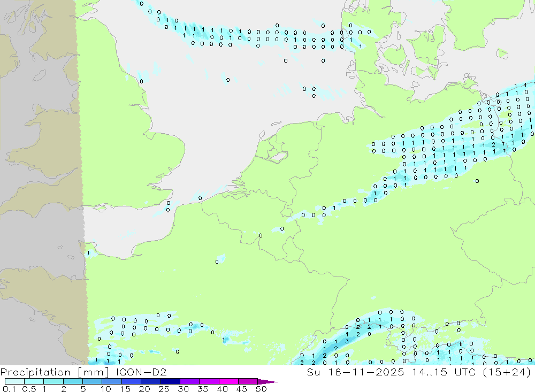The image size is (535, 392).
Task: Select the 5–10 mm legend color swatch
Action: tap(93, 381)
